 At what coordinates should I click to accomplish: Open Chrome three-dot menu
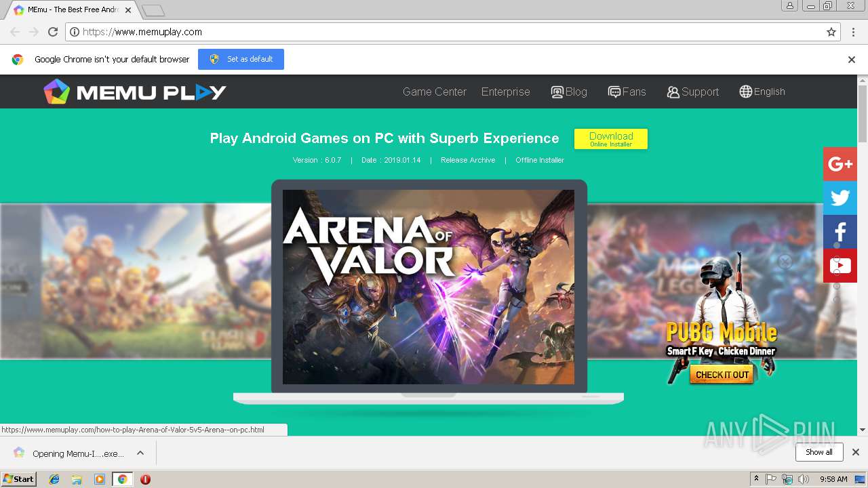(853, 32)
